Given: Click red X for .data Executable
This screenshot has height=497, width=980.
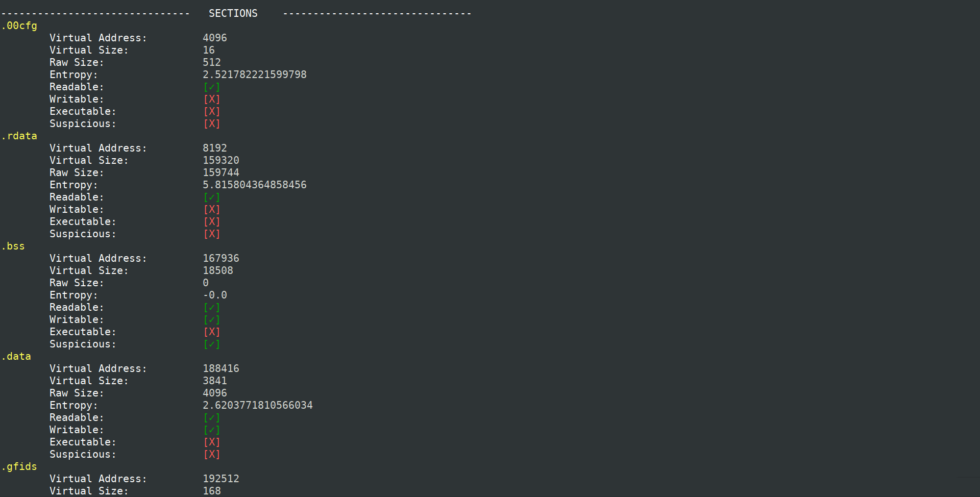Looking at the screenshot, I should tap(212, 442).
